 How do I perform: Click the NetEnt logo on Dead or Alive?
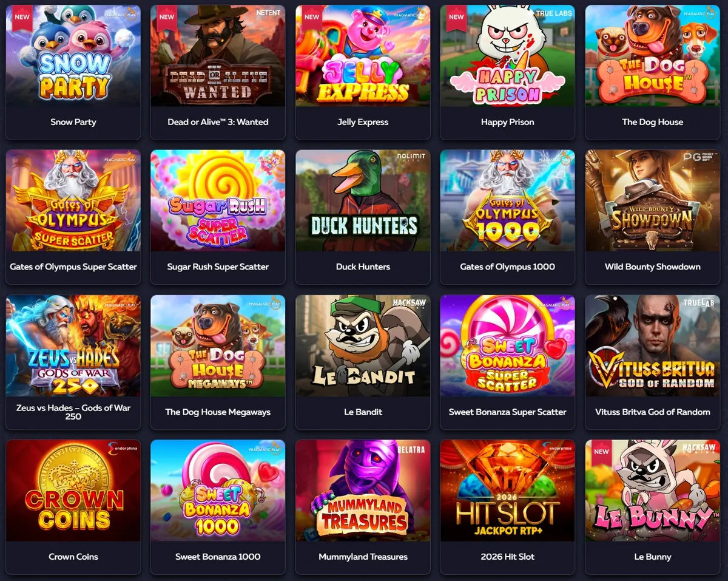point(268,13)
